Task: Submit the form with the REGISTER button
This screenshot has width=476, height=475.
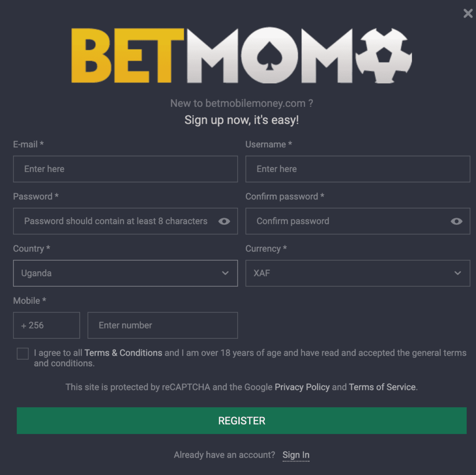Action: [242, 421]
